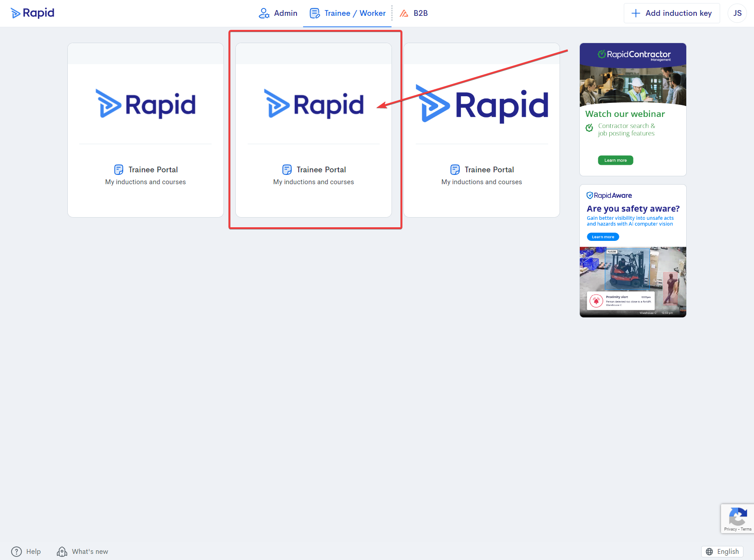Image resolution: width=754 pixels, height=560 pixels.
Task: Open the JS user avatar menu
Action: pos(737,13)
